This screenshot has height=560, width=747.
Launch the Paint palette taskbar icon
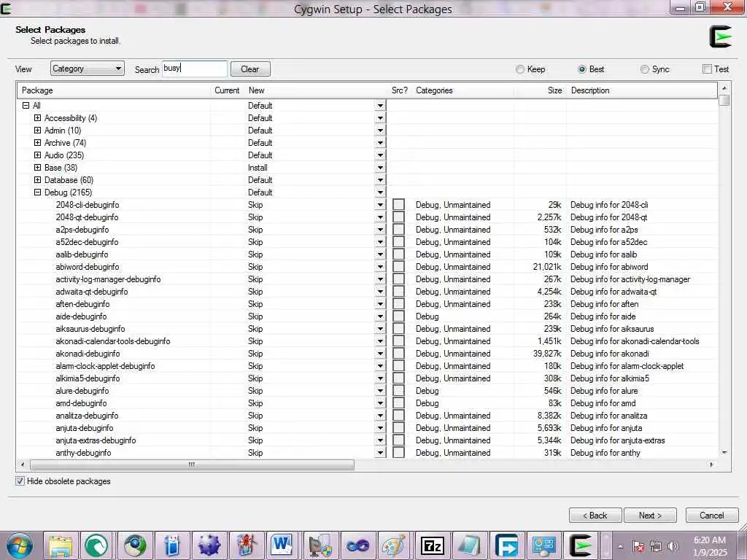395,545
